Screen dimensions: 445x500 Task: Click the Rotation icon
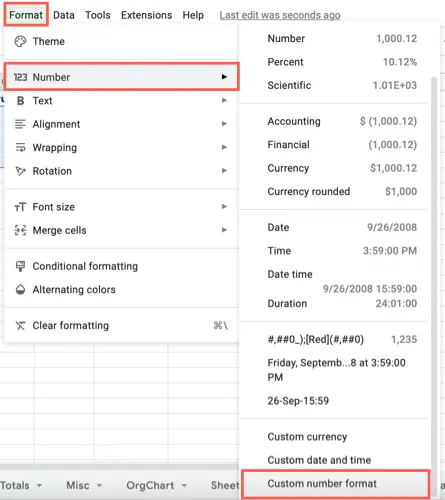coord(20,171)
